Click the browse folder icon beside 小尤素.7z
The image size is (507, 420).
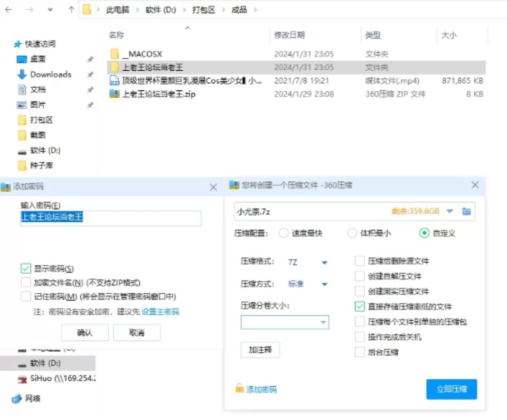click(x=466, y=211)
